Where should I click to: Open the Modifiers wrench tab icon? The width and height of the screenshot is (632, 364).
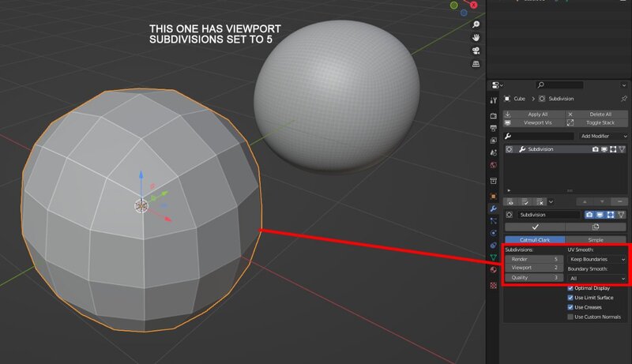493,208
